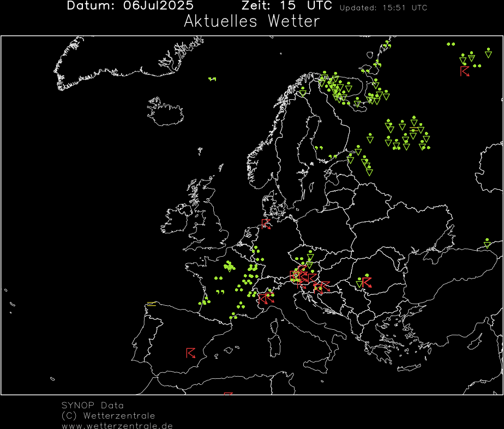Viewport: 504px width, 429px height.
Task: Open the www.wetterzentrale.de address text
Action: 117,426
